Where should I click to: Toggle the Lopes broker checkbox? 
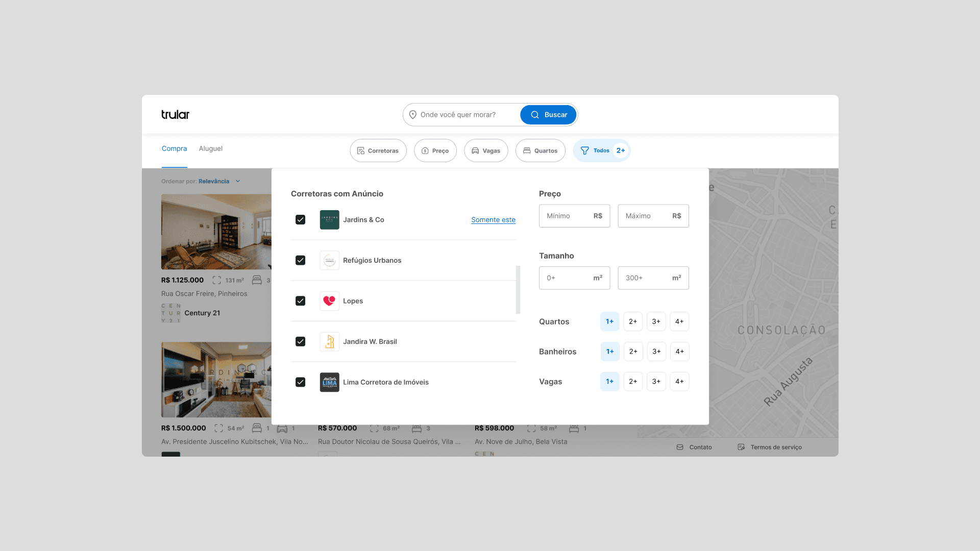click(301, 301)
